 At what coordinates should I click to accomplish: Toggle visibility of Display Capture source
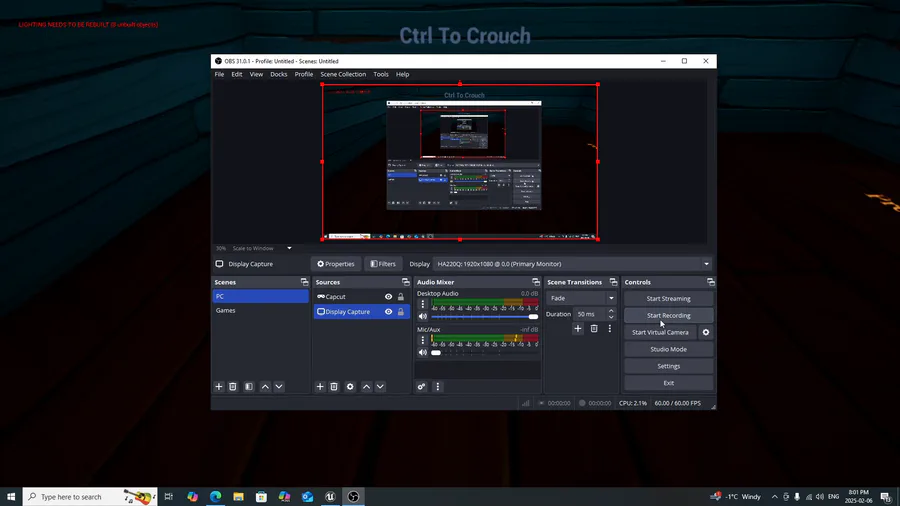tap(389, 312)
